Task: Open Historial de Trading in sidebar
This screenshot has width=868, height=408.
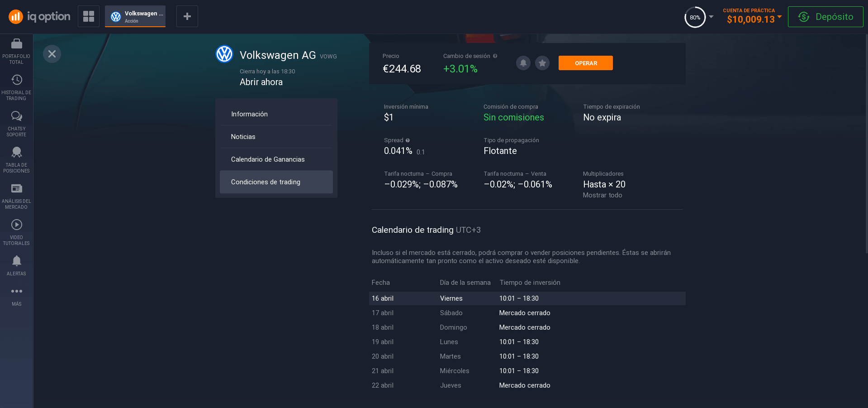Action: coord(16,88)
